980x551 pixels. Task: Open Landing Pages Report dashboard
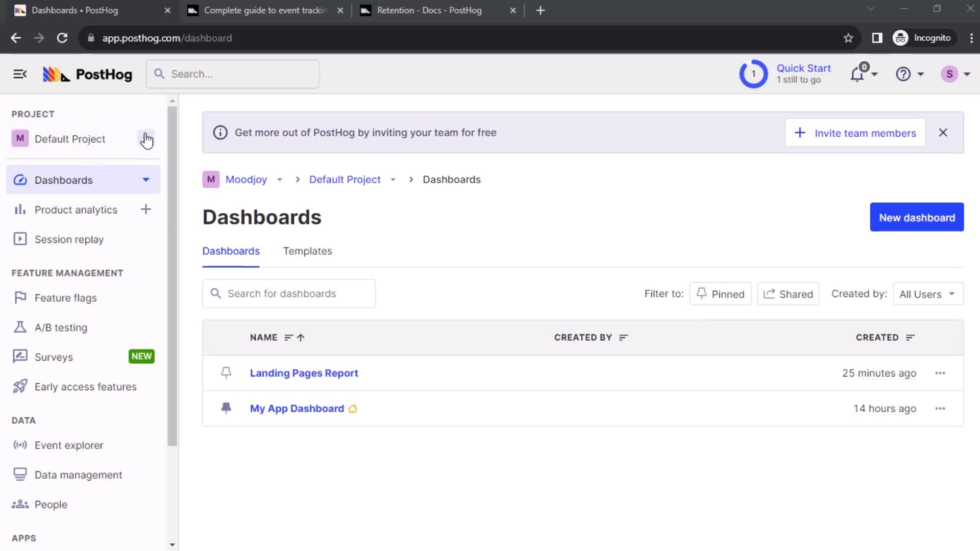[x=304, y=373]
